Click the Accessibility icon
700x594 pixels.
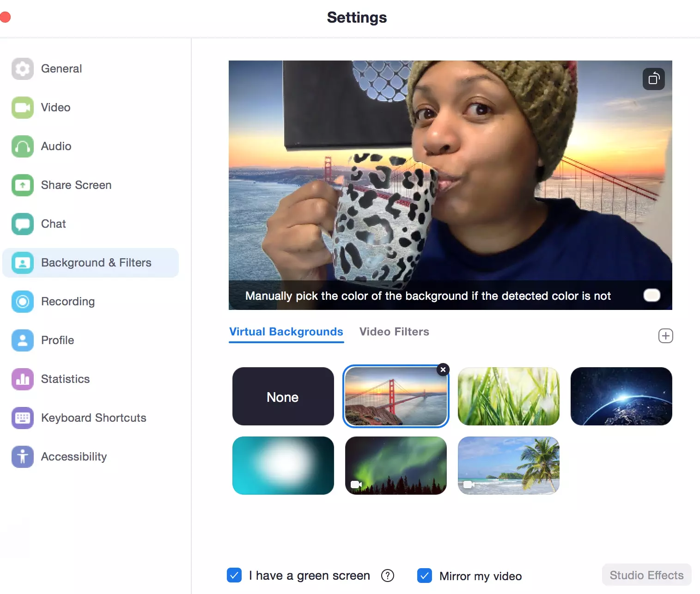(23, 457)
